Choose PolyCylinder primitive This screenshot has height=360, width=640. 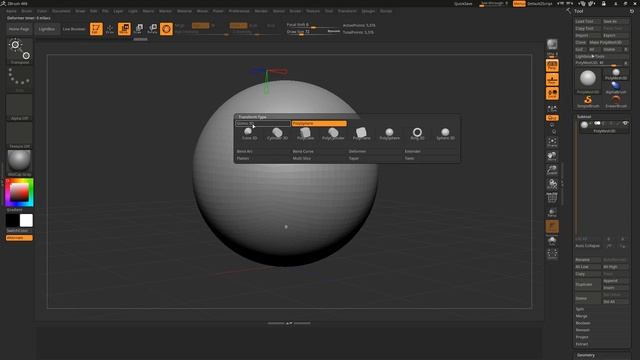333,133
